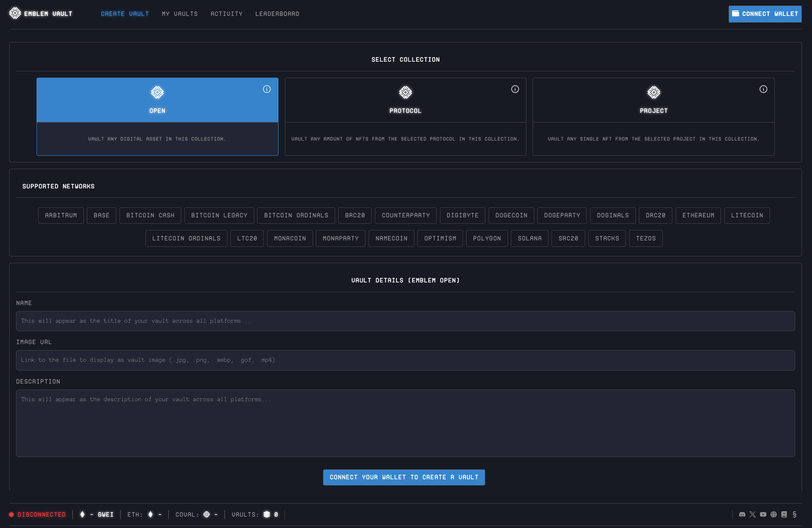Viewport: 812px width, 528px height.
Task: Select the Bitcoin Legacy network chip
Action: coord(219,215)
